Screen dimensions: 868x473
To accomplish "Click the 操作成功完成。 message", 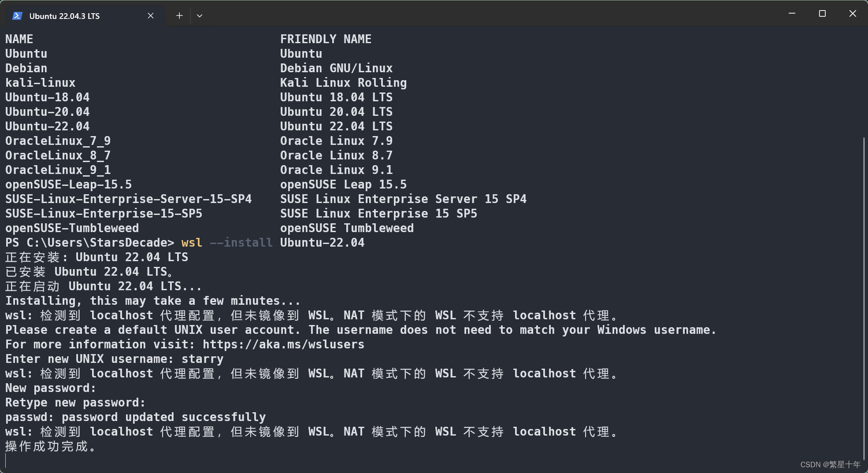I will [51, 447].
